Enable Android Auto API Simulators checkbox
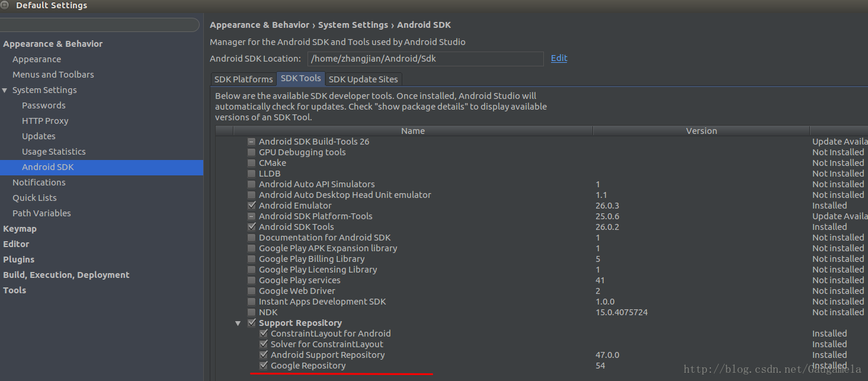868x381 pixels. pos(252,184)
